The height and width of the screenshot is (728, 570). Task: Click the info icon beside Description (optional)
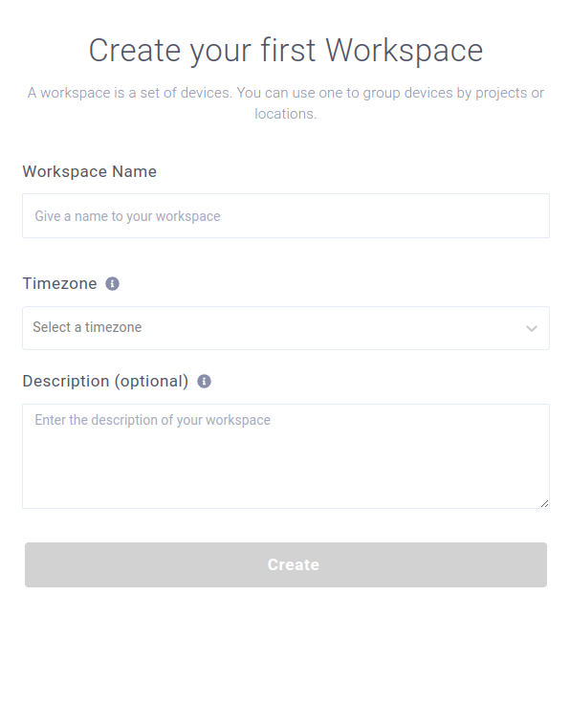[x=205, y=381]
